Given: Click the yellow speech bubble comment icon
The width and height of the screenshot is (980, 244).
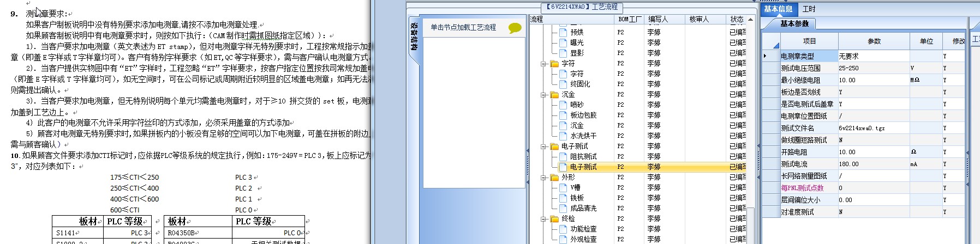Looking at the screenshot, I should click(515, 28).
